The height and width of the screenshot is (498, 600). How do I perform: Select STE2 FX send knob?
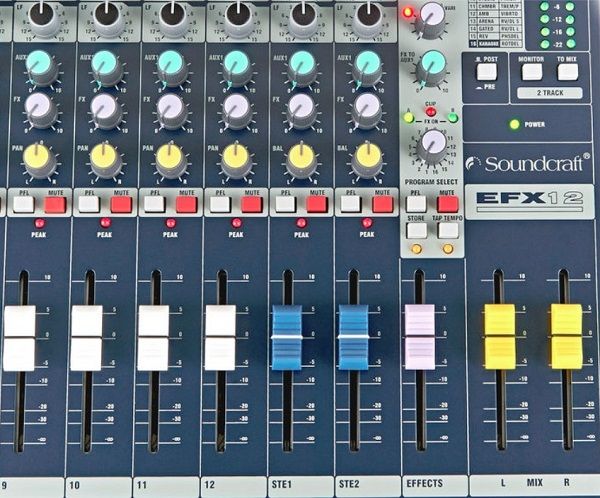367,109
